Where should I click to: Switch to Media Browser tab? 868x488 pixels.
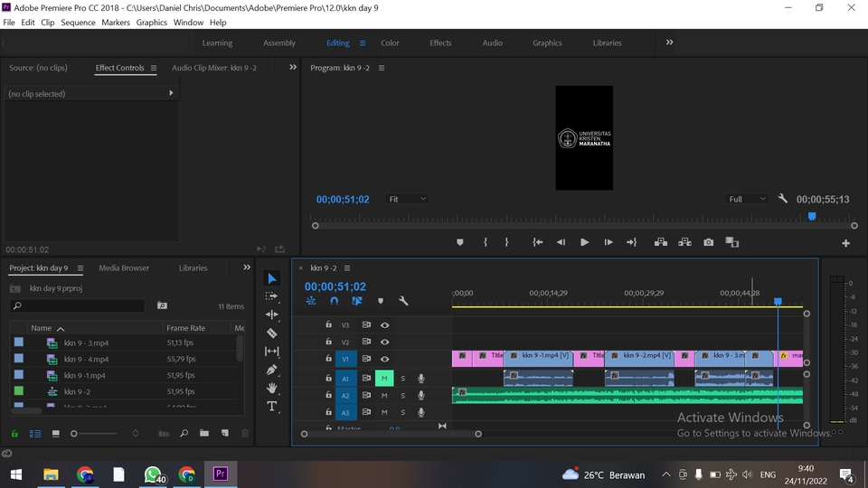[x=124, y=267]
